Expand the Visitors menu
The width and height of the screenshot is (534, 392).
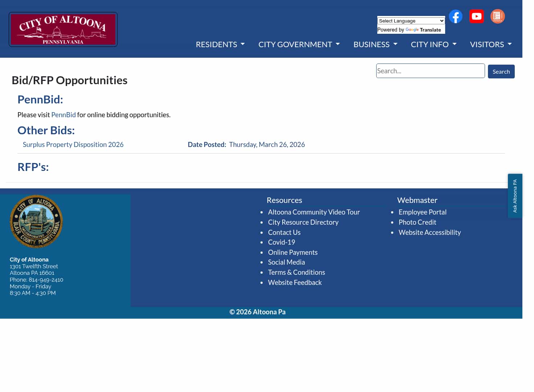pos(491,44)
